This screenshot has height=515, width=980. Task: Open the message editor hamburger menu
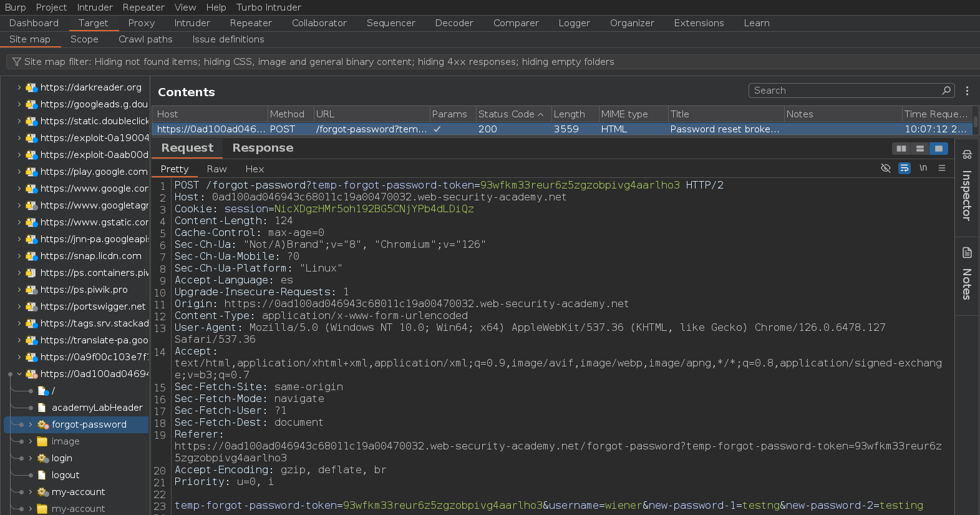(x=942, y=169)
